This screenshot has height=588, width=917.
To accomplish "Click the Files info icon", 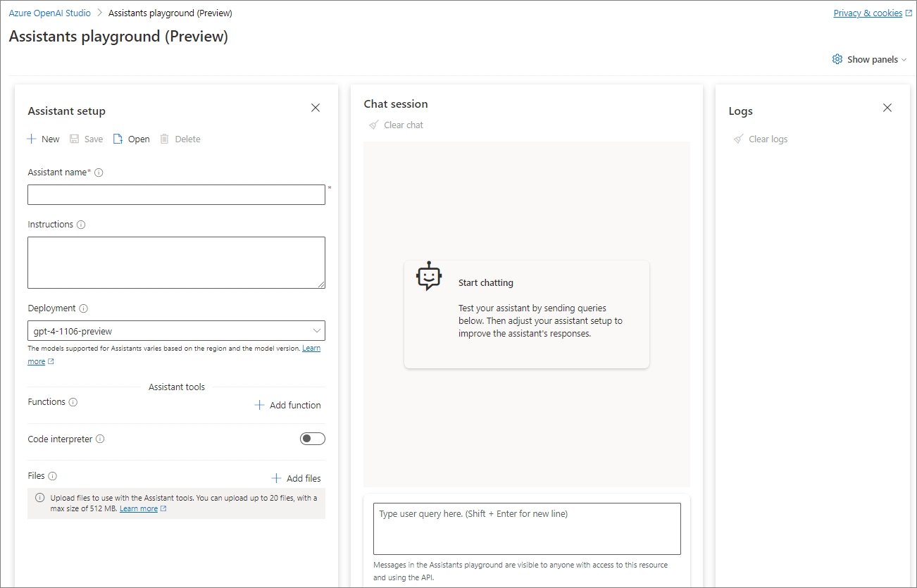I will [x=53, y=476].
